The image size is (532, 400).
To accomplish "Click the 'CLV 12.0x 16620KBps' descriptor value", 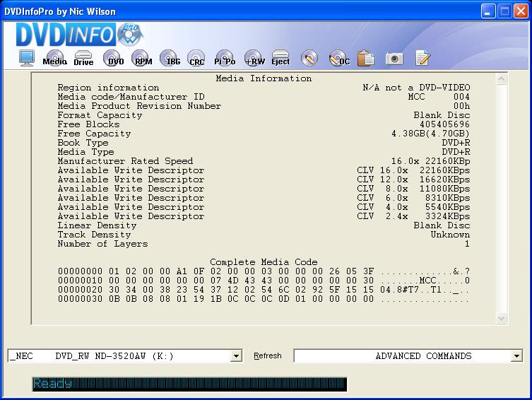I will (413, 179).
